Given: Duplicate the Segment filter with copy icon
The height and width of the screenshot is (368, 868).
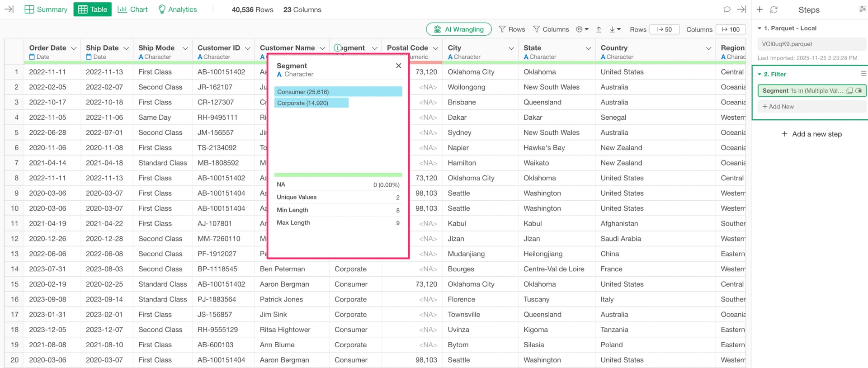Looking at the screenshot, I should pyautogui.click(x=849, y=91).
